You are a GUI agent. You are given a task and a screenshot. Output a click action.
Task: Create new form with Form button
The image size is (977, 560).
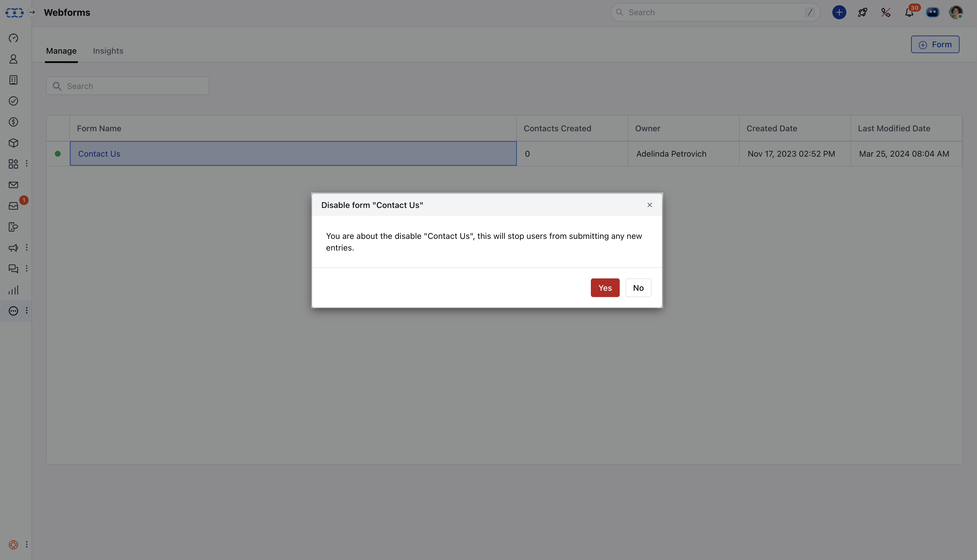[x=935, y=44]
